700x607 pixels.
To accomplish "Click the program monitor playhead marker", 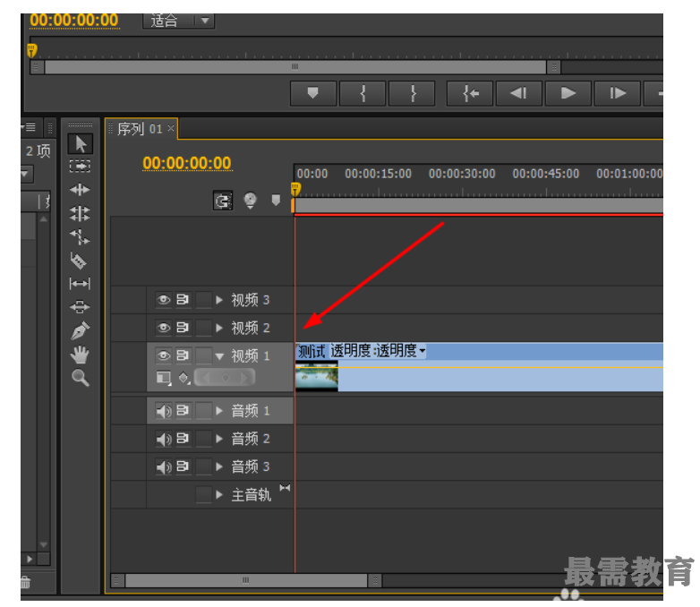I will [x=31, y=50].
